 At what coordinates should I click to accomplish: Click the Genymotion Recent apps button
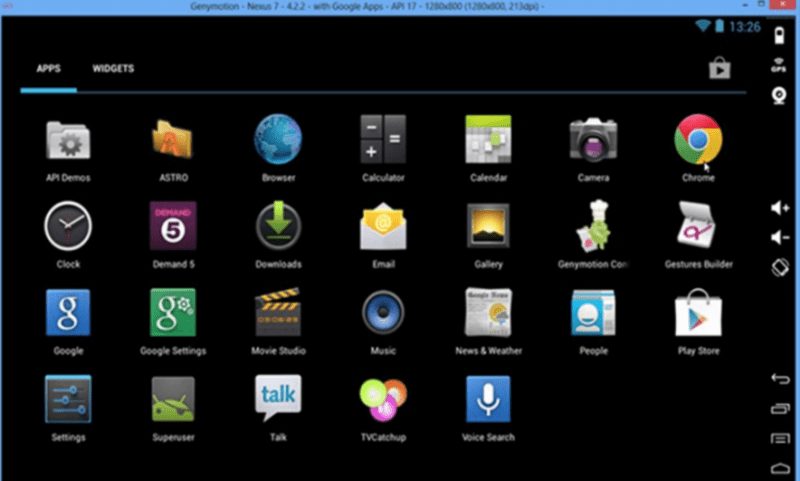[780, 409]
